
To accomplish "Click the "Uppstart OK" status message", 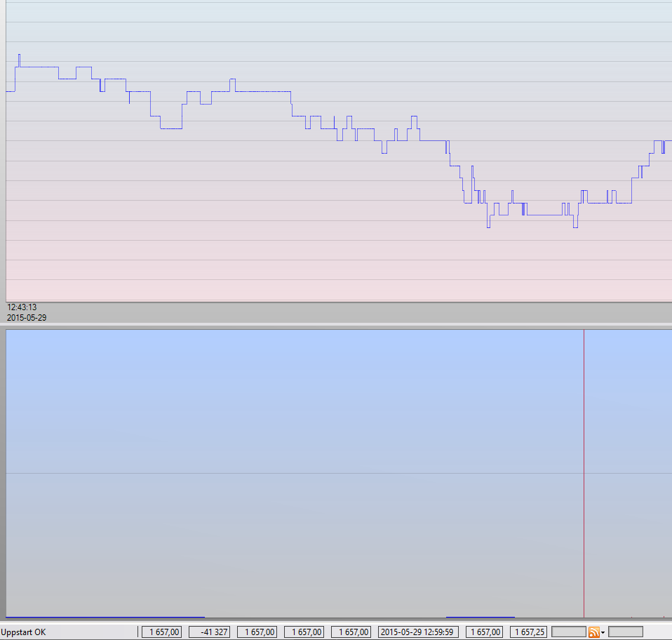I will pyautogui.click(x=23, y=632).
